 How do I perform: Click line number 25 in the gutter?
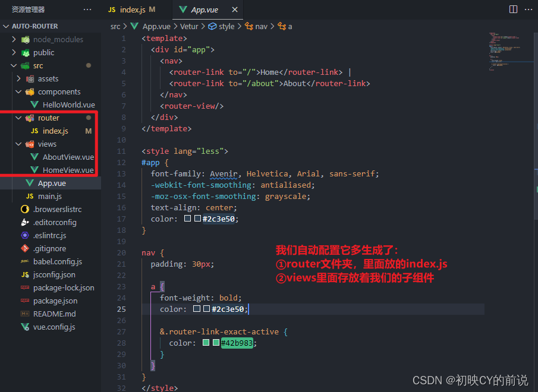point(121,309)
